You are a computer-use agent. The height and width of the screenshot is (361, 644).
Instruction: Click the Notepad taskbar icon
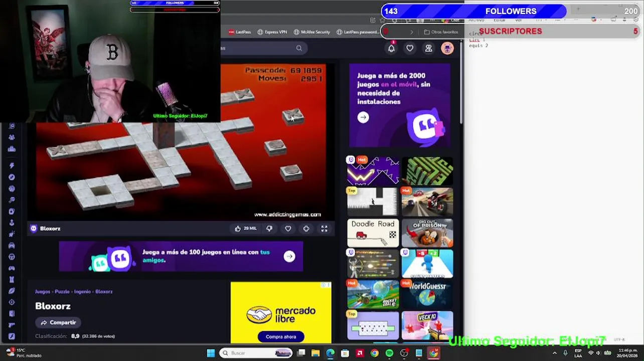click(419, 353)
